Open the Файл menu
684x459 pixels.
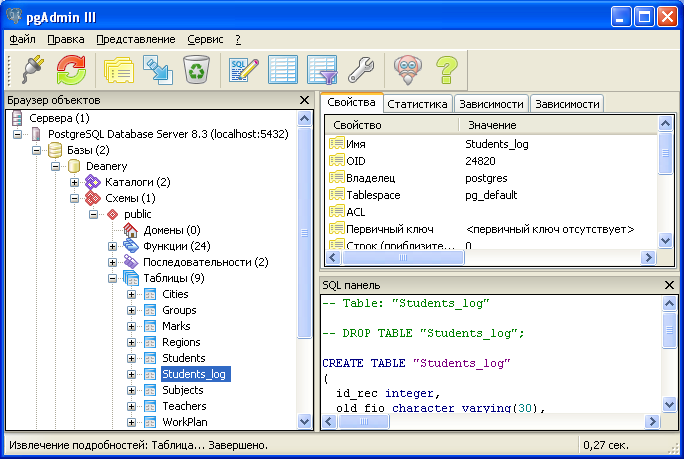22,39
